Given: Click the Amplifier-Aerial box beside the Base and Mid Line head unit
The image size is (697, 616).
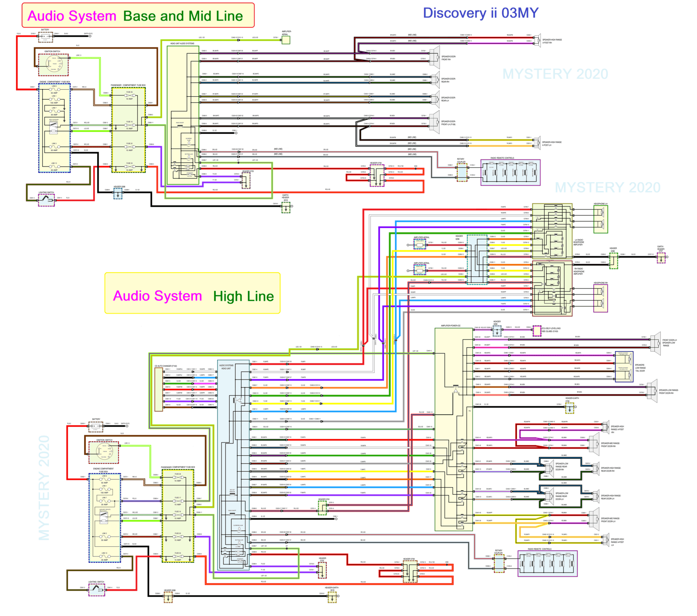Looking at the screenshot, I should pyautogui.click(x=286, y=40).
